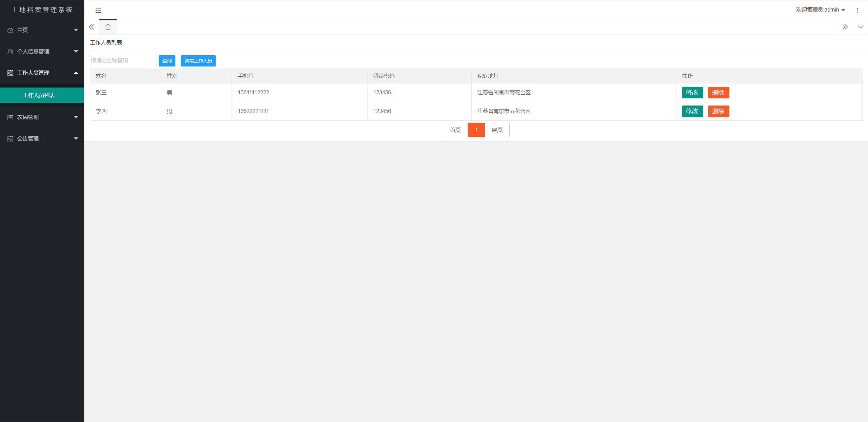Image resolution: width=868 pixels, height=422 pixels.
Task: Go to 尾页 in pagination
Action: 497,130
